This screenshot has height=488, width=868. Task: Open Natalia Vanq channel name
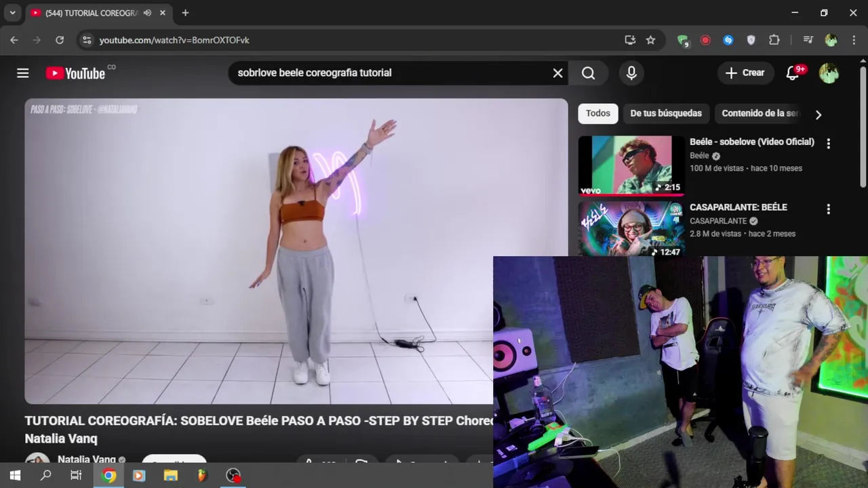[86, 460]
